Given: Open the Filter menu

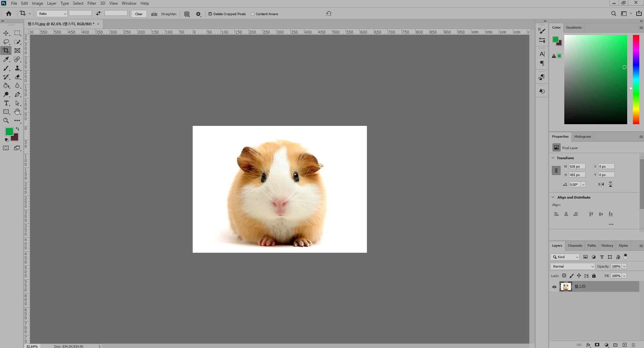Looking at the screenshot, I should click(x=92, y=3).
